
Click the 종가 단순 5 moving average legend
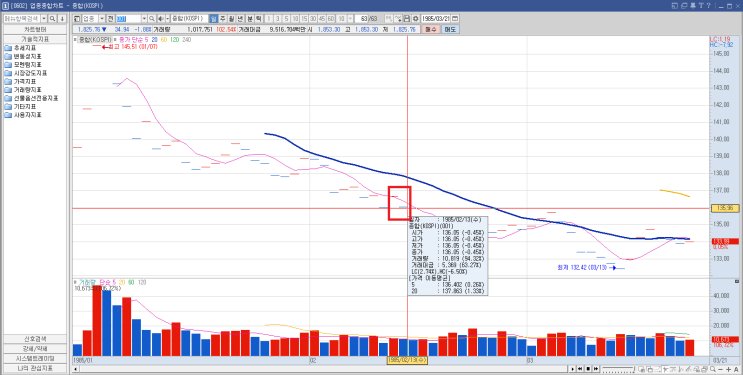(134, 39)
